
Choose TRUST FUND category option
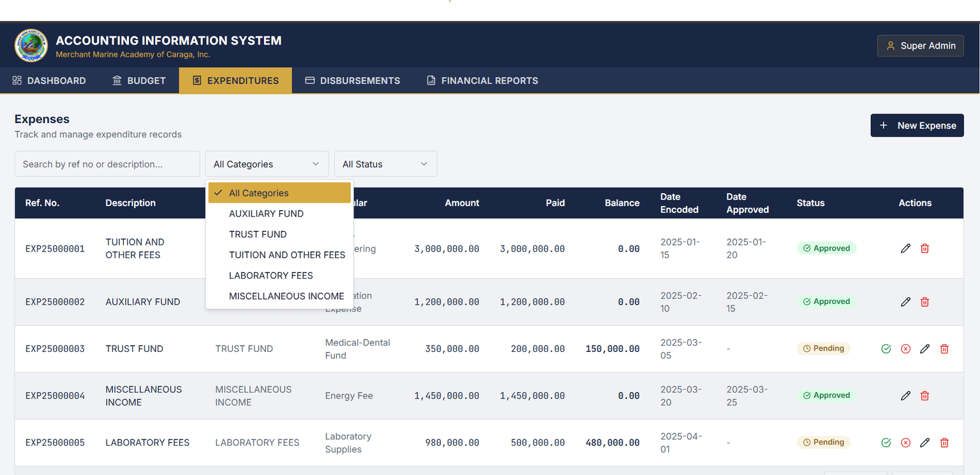[x=279, y=234]
